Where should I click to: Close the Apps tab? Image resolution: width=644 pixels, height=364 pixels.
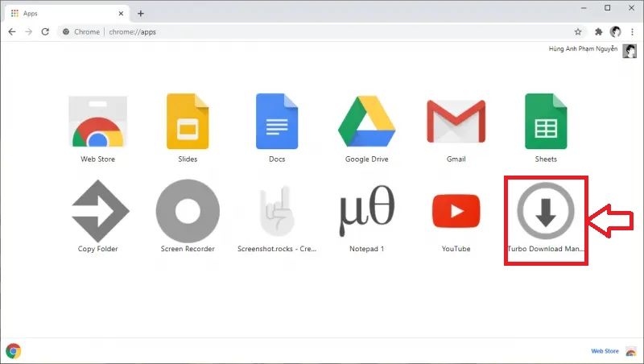point(121,14)
